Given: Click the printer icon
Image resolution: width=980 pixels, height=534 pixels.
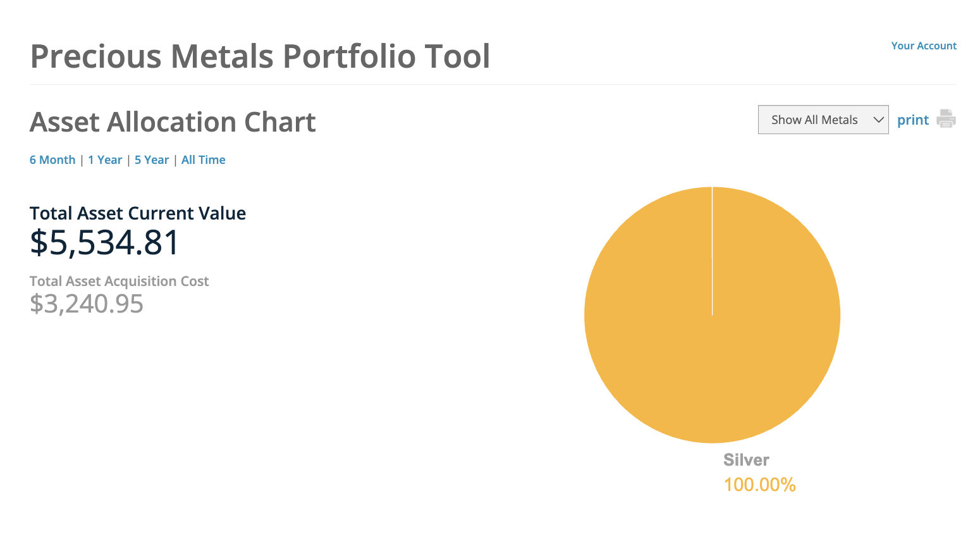Looking at the screenshot, I should [946, 119].
